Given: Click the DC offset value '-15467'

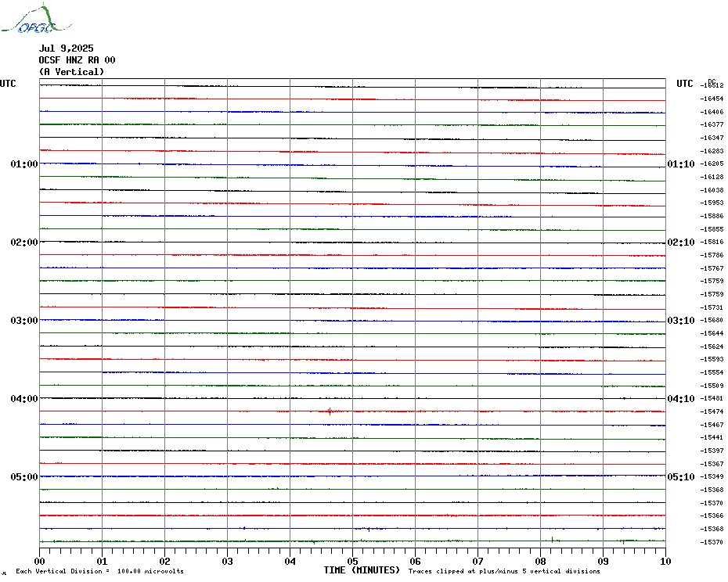Looking at the screenshot, I should coord(712,425).
